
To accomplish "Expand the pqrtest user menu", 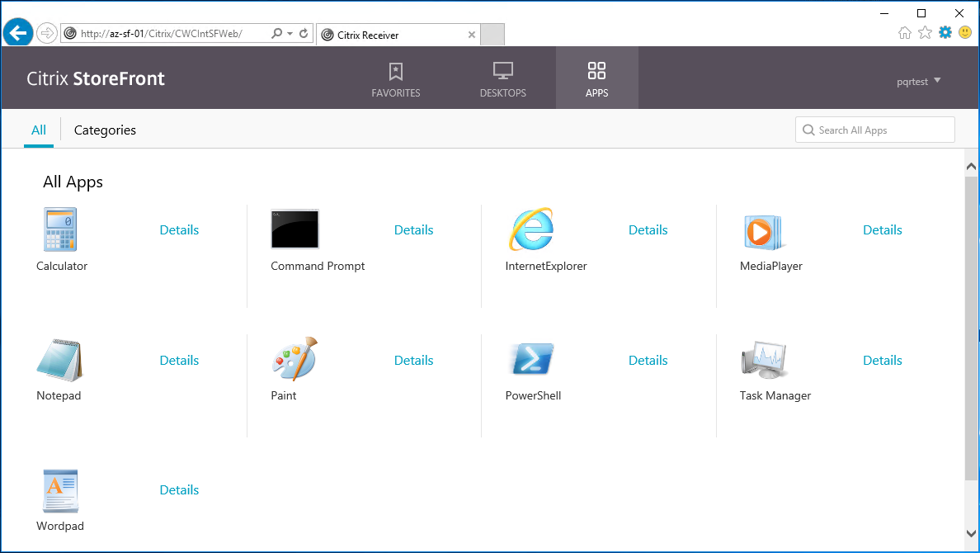I will [919, 82].
